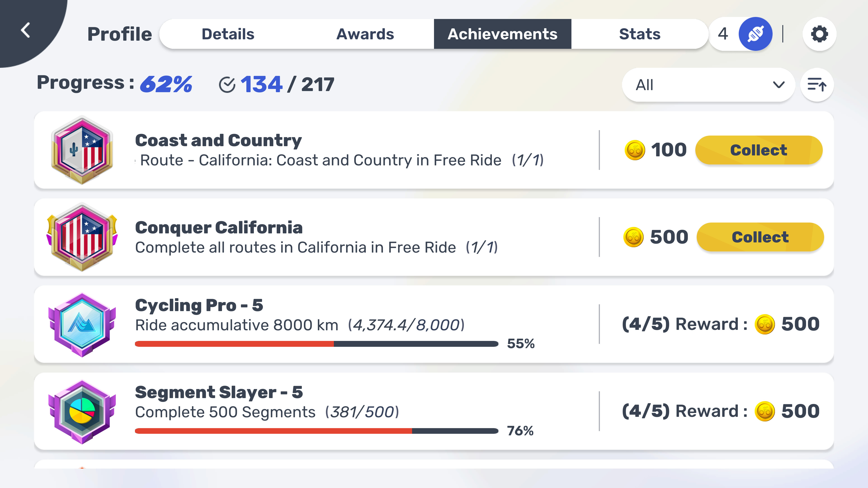Collect 500 coins for Conquer California
This screenshot has width=868, height=488.
click(x=760, y=237)
